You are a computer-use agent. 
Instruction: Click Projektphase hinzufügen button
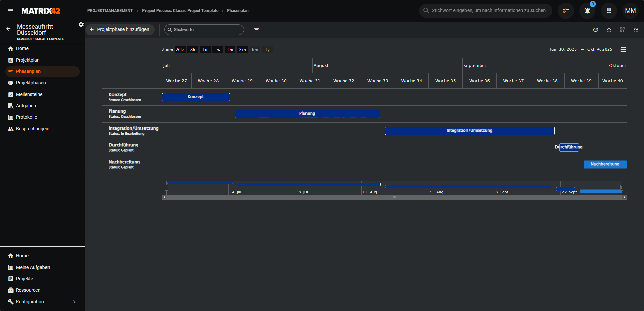point(120,30)
